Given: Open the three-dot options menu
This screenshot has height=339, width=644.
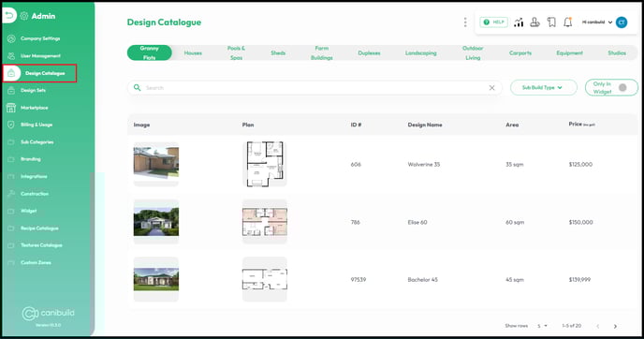Looking at the screenshot, I should [465, 22].
